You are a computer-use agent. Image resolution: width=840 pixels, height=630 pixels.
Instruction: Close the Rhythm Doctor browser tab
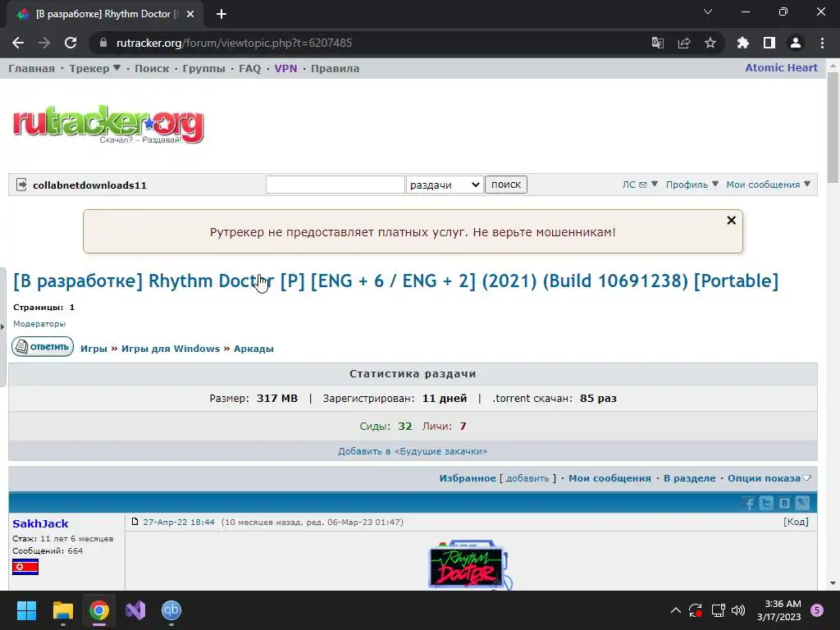[190, 14]
